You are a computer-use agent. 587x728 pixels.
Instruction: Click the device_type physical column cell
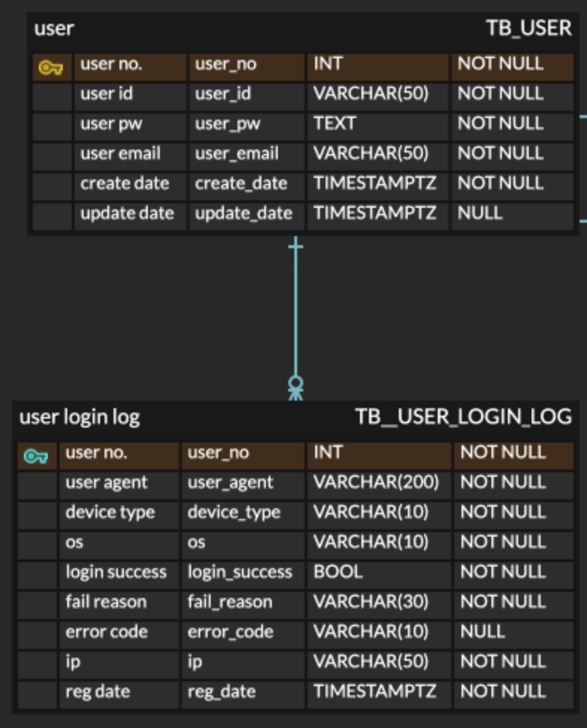(243, 516)
